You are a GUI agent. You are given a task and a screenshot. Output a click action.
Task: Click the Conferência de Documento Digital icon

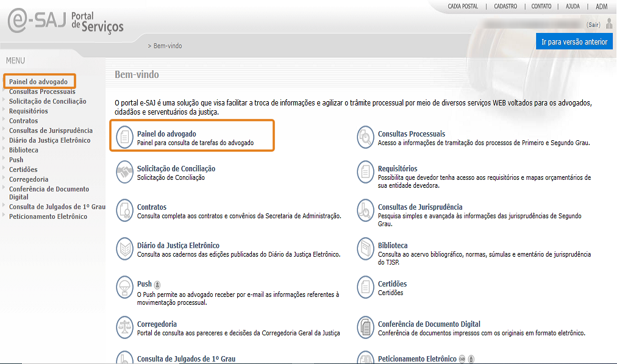point(366,327)
